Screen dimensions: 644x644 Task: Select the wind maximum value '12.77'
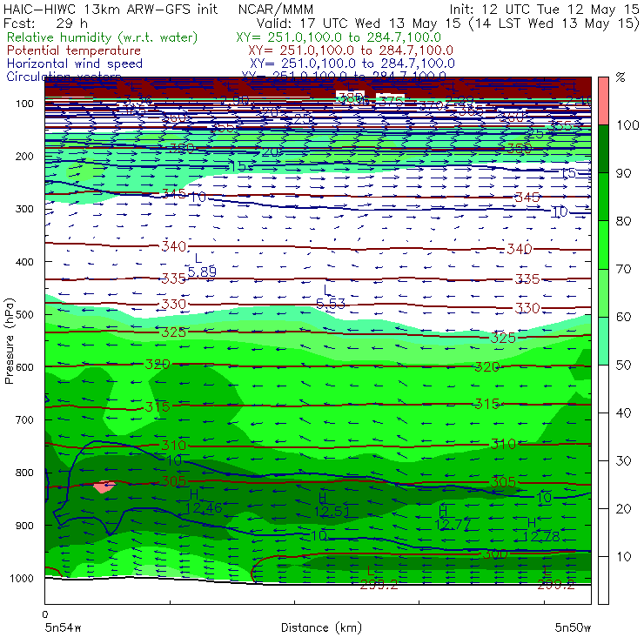click(453, 525)
